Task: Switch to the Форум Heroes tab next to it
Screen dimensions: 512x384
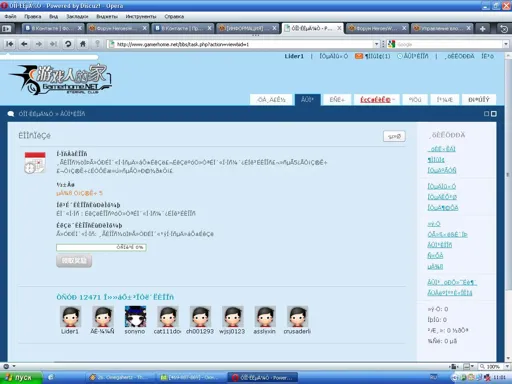Action: (117, 28)
